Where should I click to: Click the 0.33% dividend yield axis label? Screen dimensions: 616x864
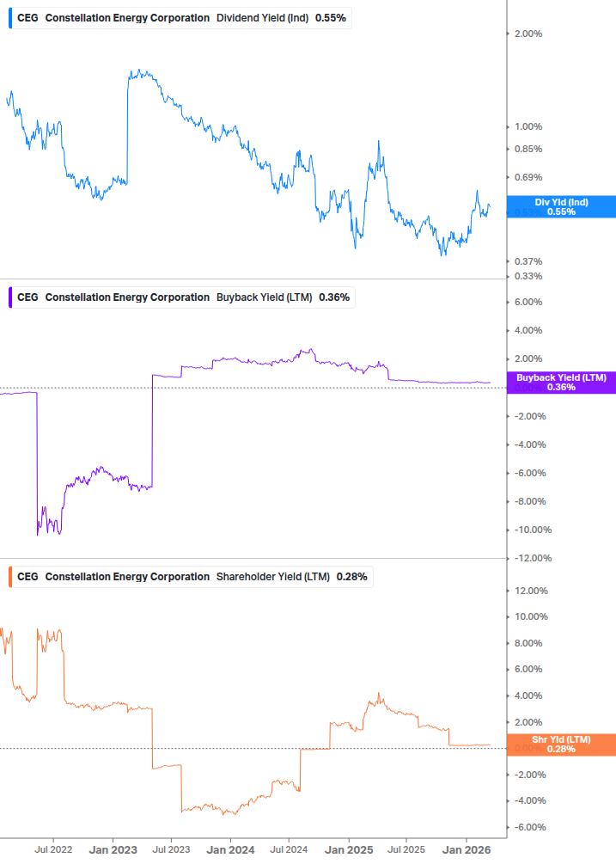[528, 277]
